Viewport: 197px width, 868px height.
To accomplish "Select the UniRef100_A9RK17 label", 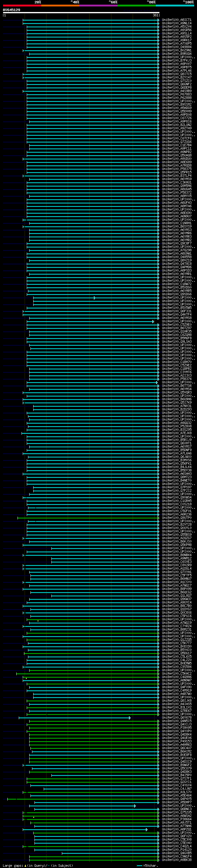I will pos(177,40).
